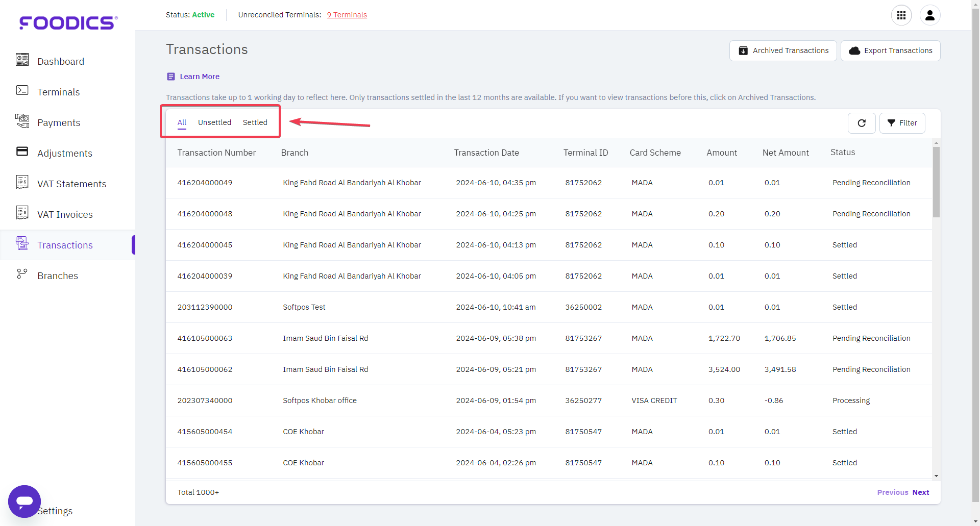Open Archived Transactions
This screenshot has width=980, height=526.
(x=783, y=51)
